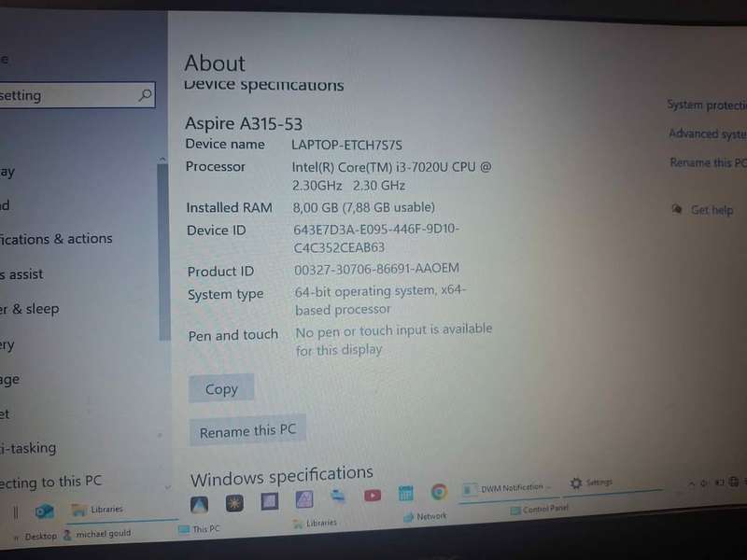Open the dark sunburst app icon in taskbar
Screen dimensions: 747x560
click(x=234, y=503)
